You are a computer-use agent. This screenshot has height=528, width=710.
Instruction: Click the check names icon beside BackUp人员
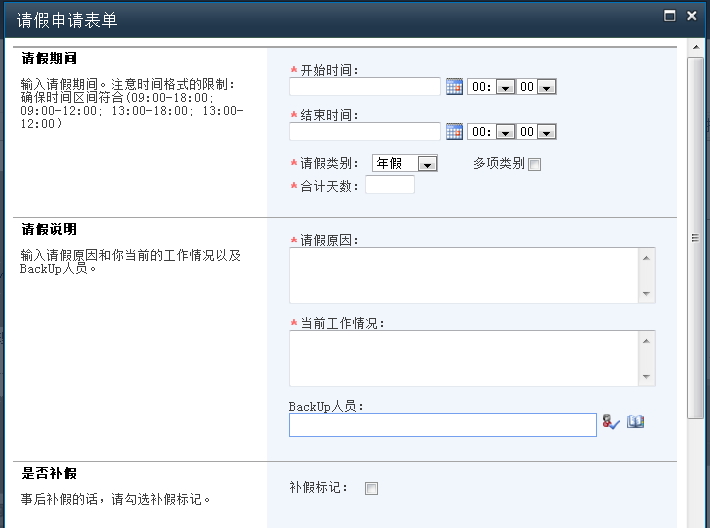(611, 422)
